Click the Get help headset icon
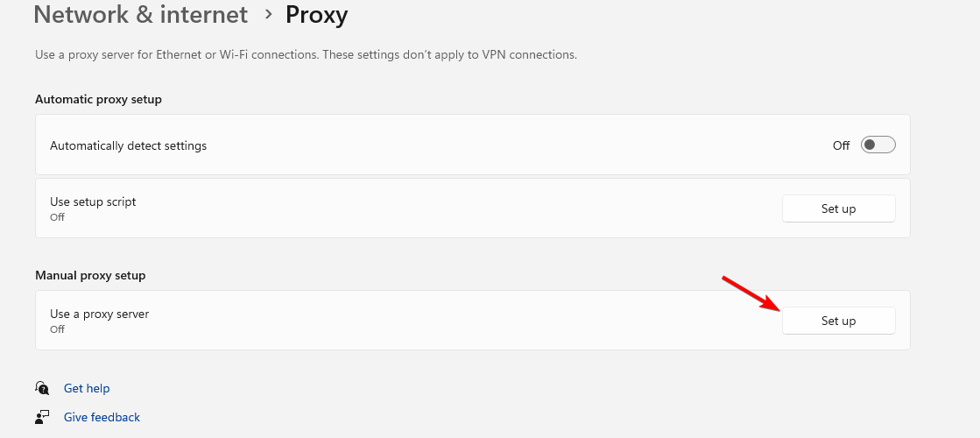 [42, 388]
